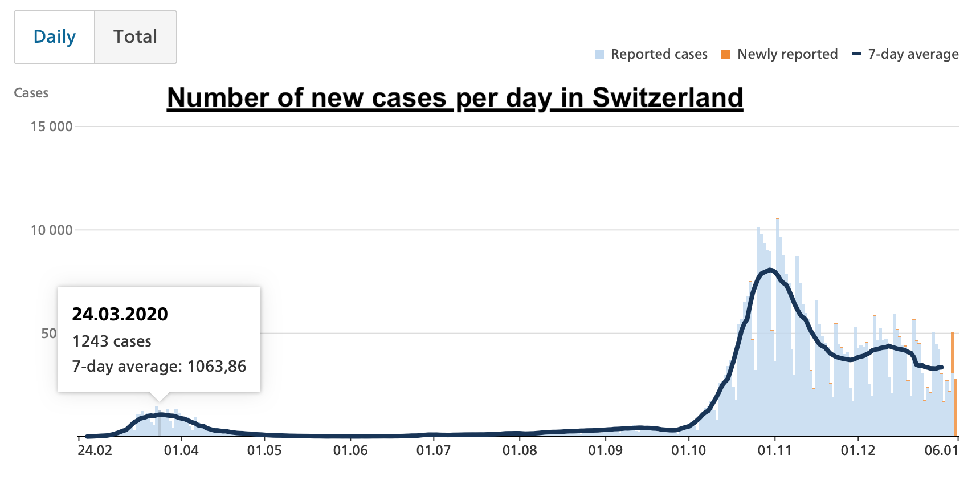
Task: Toggle the Newly reported legend text
Action: coord(787,54)
